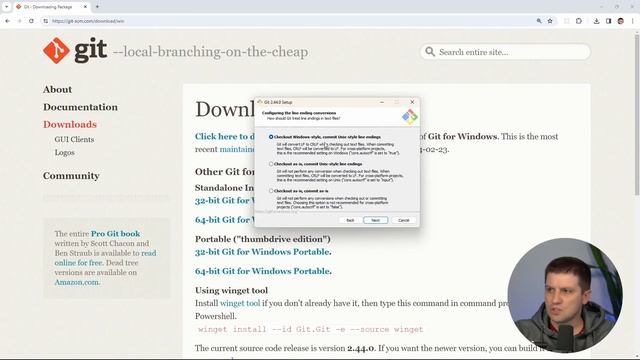Open browser downloads icon

(x=596, y=21)
